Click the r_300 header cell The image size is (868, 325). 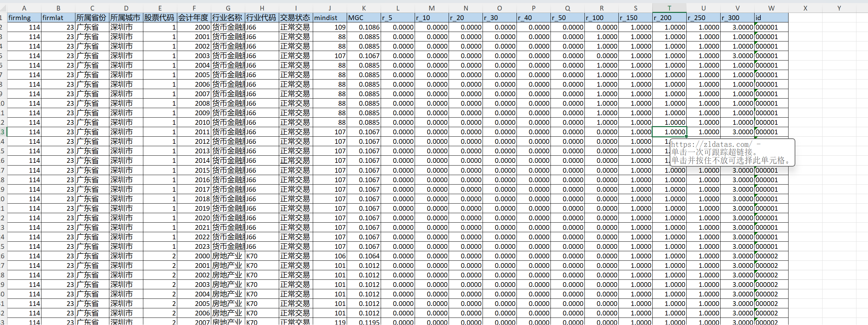tap(737, 18)
